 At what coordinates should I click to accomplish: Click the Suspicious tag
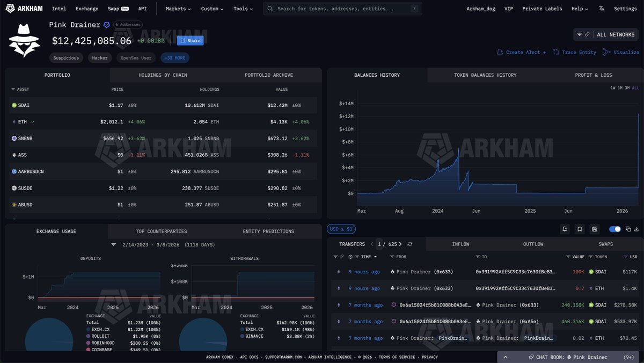coord(66,57)
